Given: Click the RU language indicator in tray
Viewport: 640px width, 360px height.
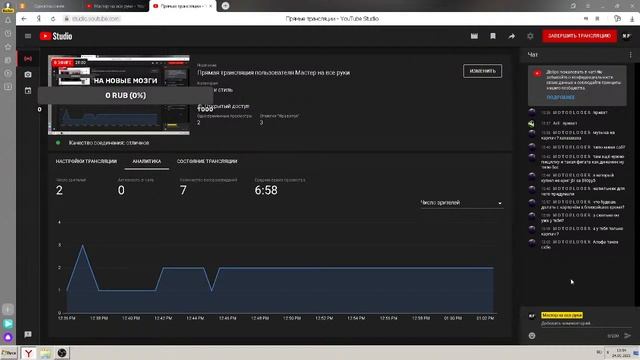Looking at the screenshot, I should 599,352.
